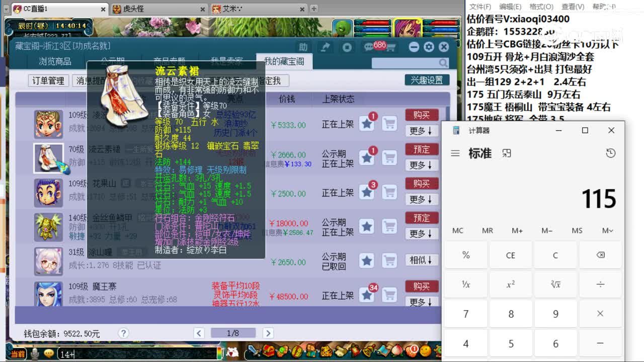Add the ¥2500.00 花果山 item to cart
The height and width of the screenshot is (362, 644).
tap(389, 192)
